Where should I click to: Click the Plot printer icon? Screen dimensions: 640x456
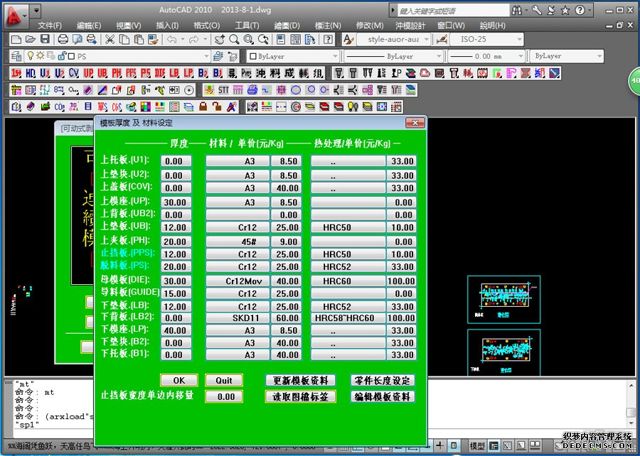click(62, 40)
